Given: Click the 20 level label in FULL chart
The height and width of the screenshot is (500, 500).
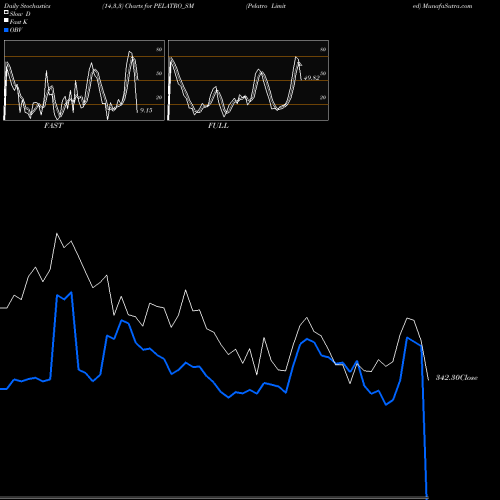Looking at the screenshot, I should 323,97.
